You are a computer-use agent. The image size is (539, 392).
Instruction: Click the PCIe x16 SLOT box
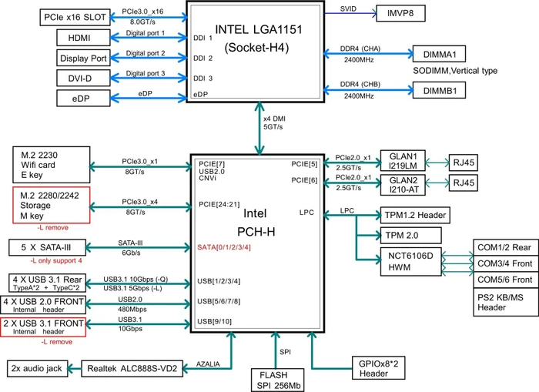pos(75,18)
